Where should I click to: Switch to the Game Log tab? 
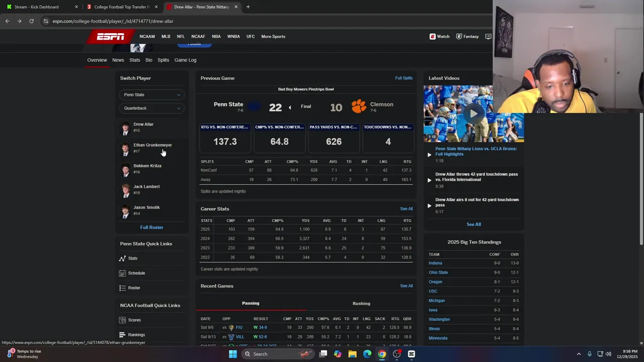coord(185,60)
